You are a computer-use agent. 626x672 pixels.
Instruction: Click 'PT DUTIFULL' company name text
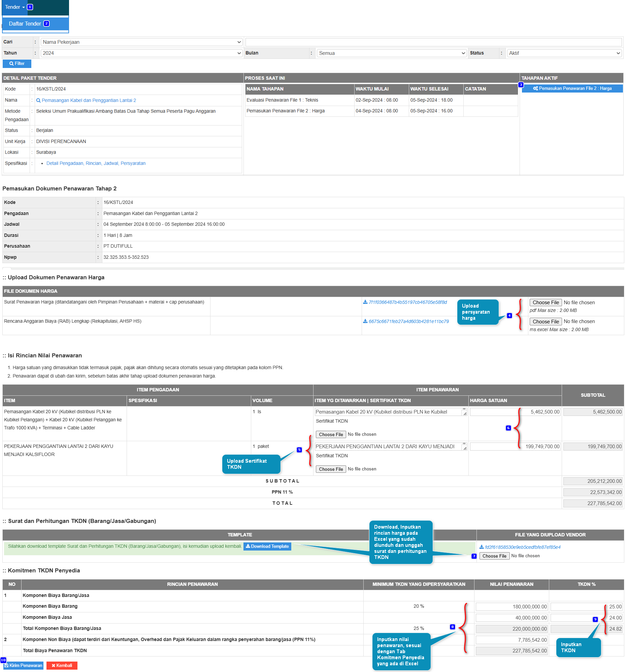118,246
